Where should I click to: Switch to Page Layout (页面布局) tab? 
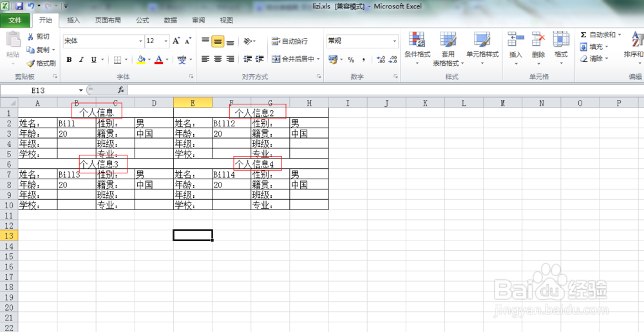click(108, 20)
